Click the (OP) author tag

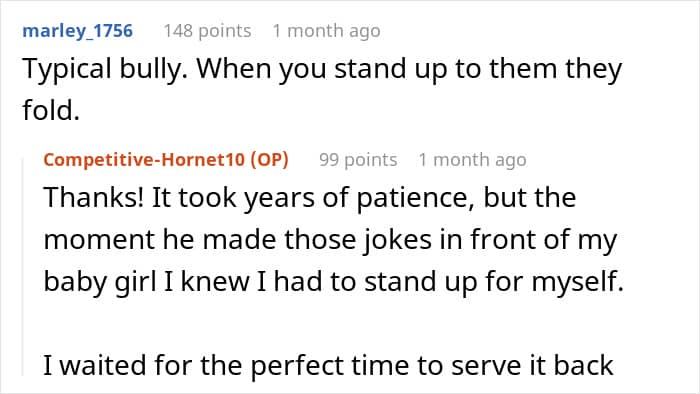pos(269,159)
